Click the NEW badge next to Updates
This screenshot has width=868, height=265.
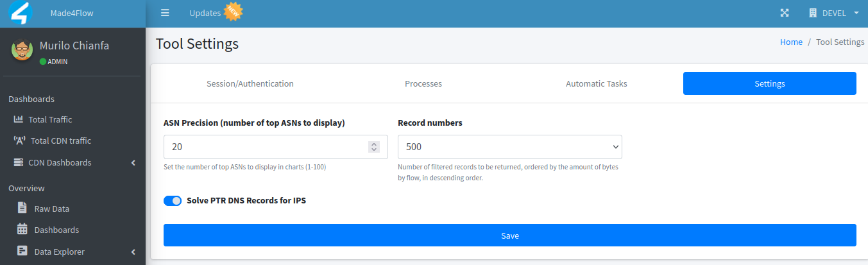point(232,12)
